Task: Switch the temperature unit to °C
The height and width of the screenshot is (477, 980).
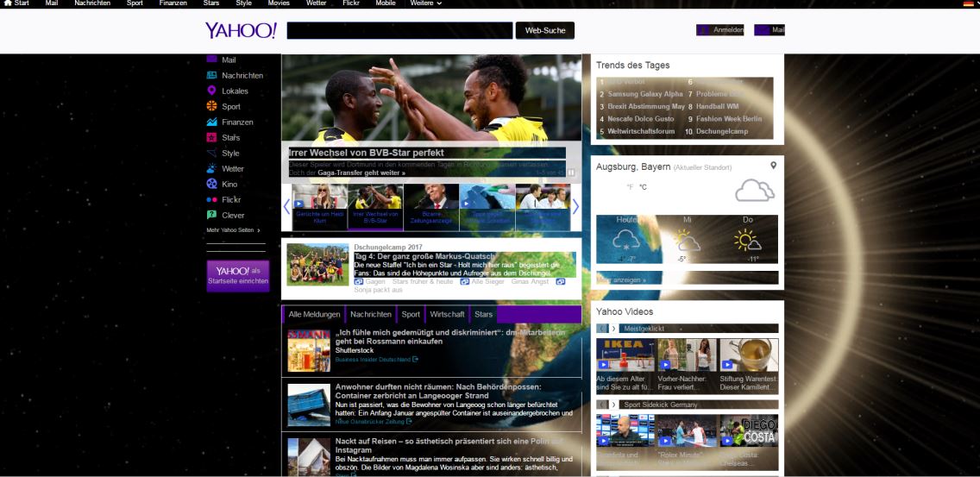Action: pyautogui.click(x=644, y=187)
